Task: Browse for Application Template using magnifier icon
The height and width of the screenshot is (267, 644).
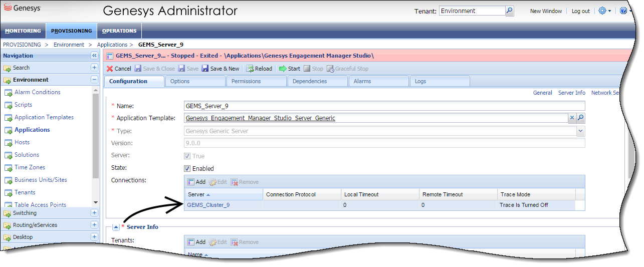Action: [x=580, y=118]
